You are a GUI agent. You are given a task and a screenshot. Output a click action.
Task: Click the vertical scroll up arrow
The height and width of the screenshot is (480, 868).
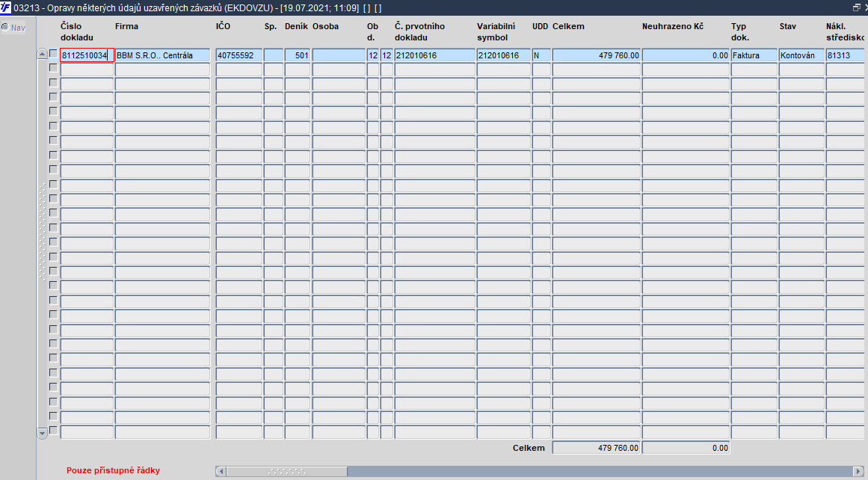pos(42,54)
